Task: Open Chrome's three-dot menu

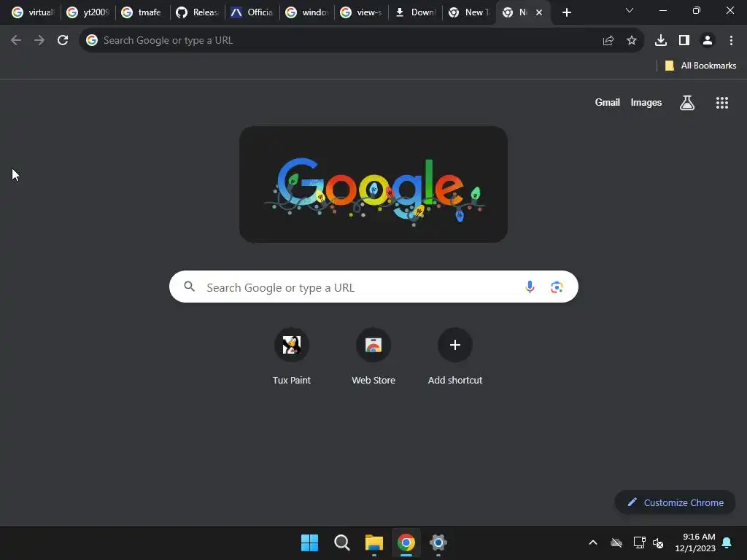Action: pyautogui.click(x=731, y=41)
